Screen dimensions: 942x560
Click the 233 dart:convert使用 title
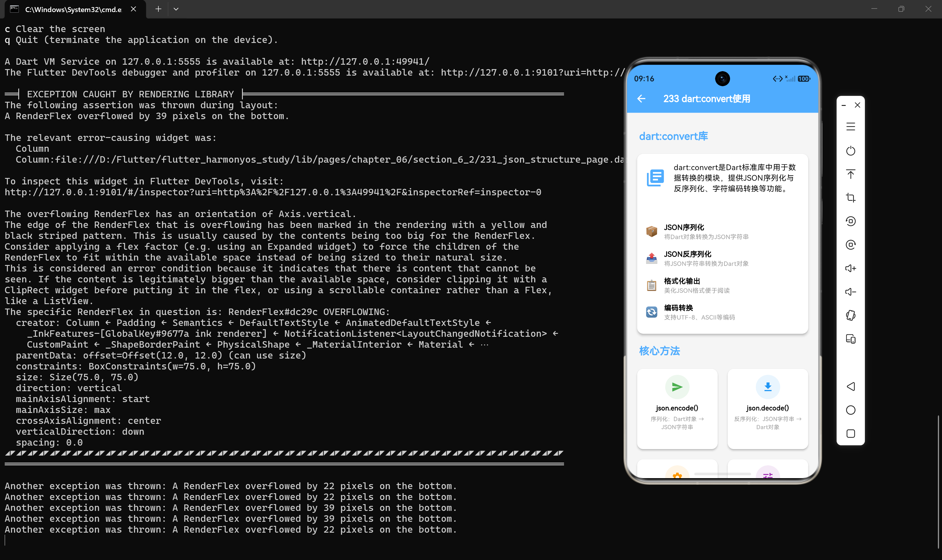coord(707,99)
